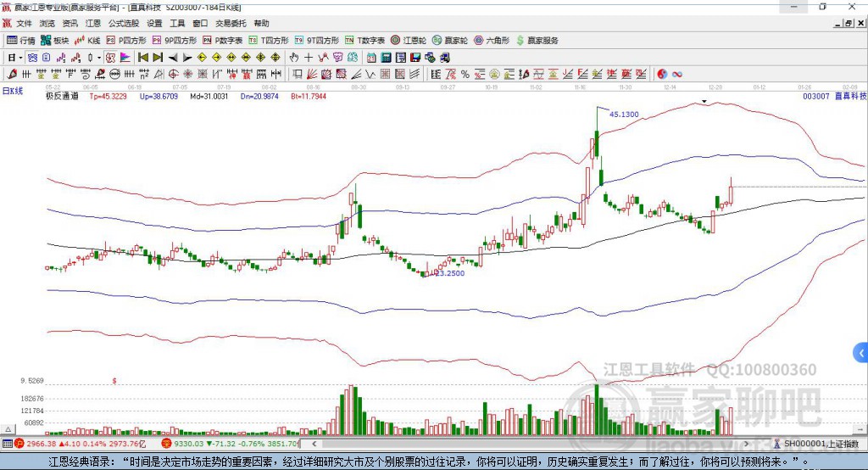This screenshot has height=470, width=868.
Task: Click the 日K线 label
Action: (13, 91)
